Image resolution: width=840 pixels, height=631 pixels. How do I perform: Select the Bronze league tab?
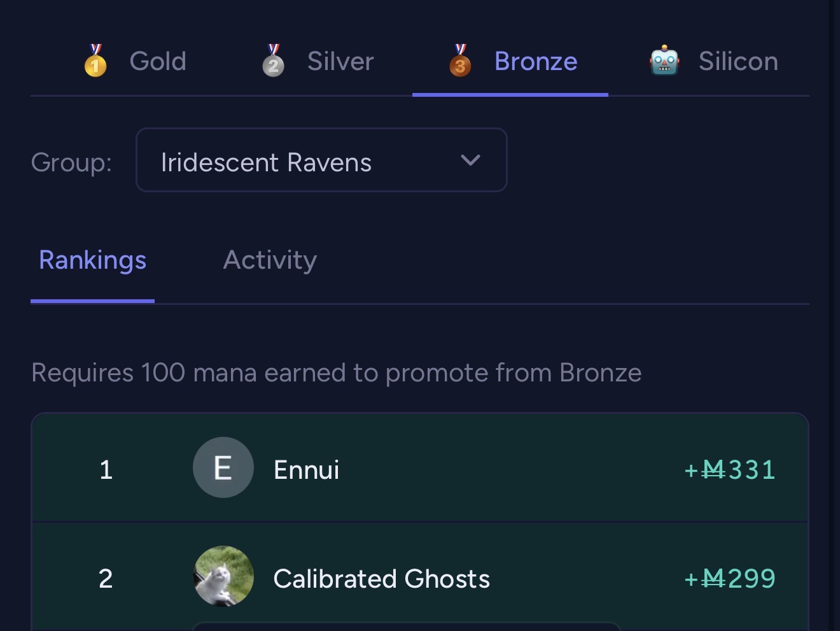coord(535,62)
